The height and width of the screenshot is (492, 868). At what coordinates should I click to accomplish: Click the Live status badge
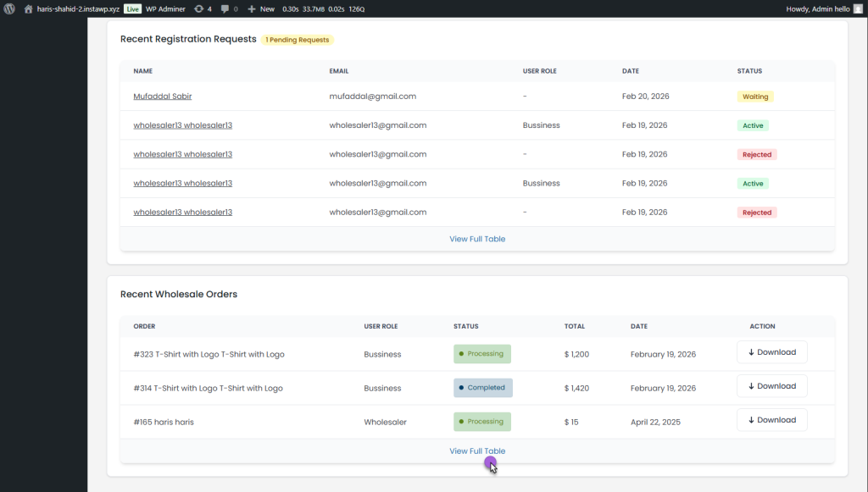click(133, 8)
